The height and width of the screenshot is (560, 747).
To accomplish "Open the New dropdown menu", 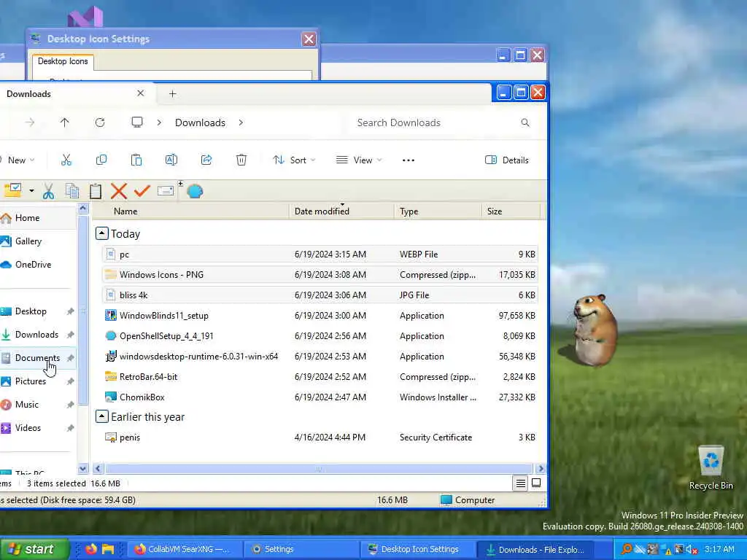I will coord(18,160).
